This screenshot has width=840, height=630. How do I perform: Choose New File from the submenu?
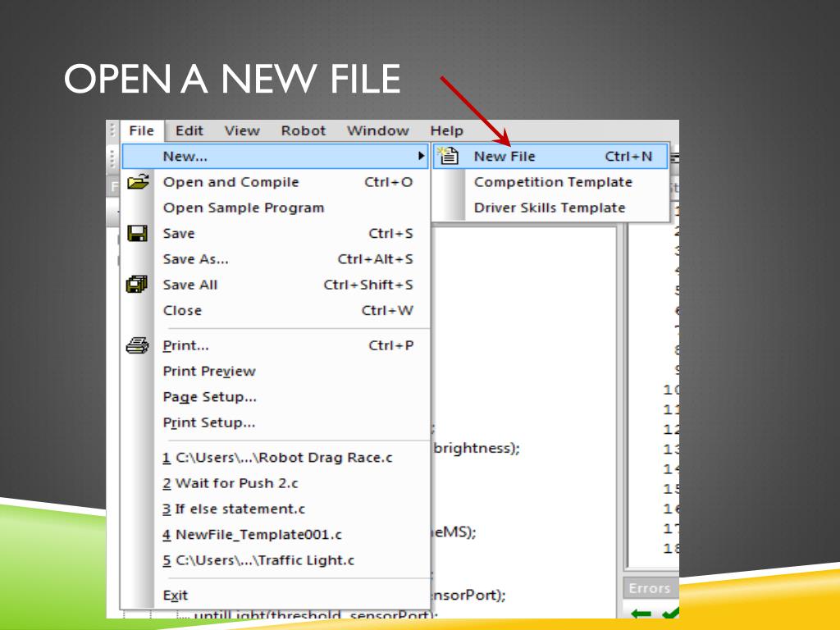click(x=550, y=156)
